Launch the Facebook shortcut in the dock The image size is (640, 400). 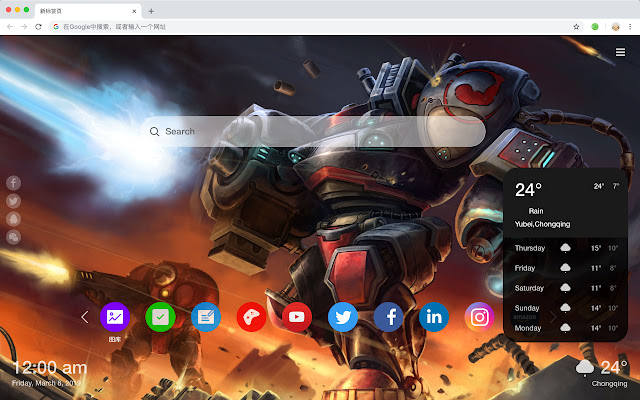[x=388, y=317]
